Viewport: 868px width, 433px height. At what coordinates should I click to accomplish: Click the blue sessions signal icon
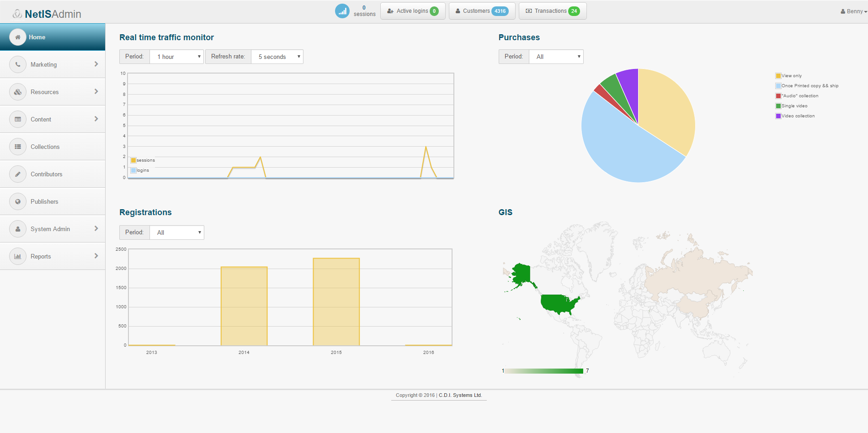pyautogui.click(x=342, y=11)
